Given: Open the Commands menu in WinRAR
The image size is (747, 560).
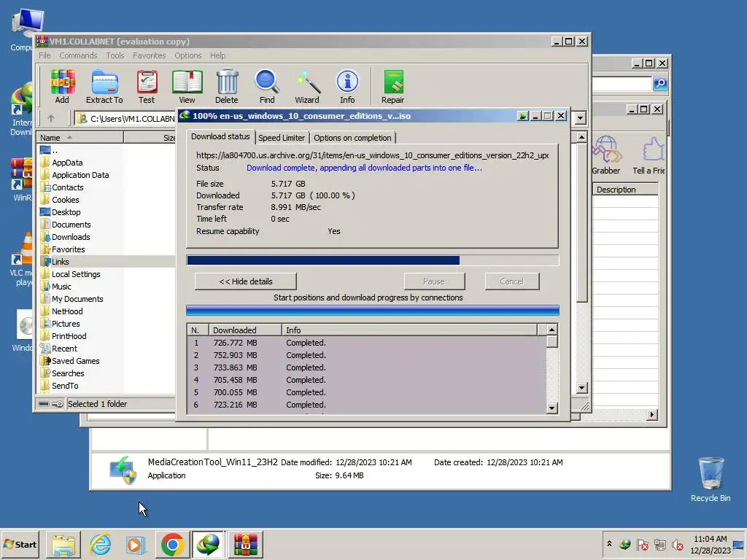Looking at the screenshot, I should 78,55.
